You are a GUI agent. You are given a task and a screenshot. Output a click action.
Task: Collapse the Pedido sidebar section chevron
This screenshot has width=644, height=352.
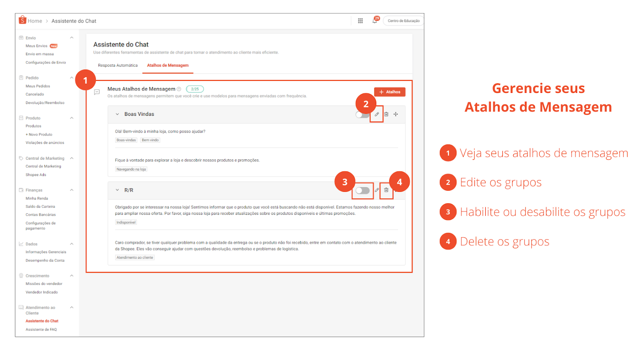[x=72, y=78]
